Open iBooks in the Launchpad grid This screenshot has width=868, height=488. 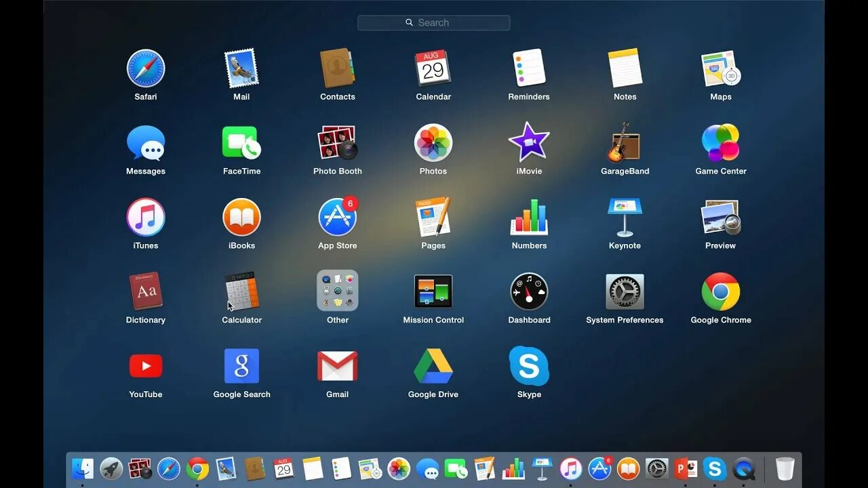click(241, 218)
